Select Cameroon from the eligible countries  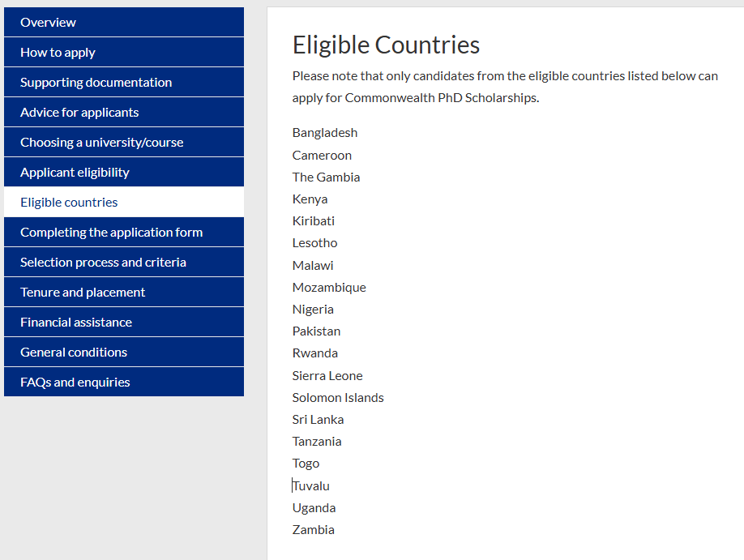click(322, 155)
